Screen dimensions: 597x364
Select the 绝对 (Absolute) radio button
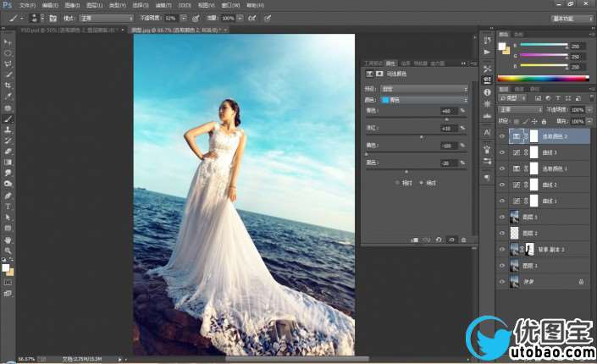click(423, 182)
